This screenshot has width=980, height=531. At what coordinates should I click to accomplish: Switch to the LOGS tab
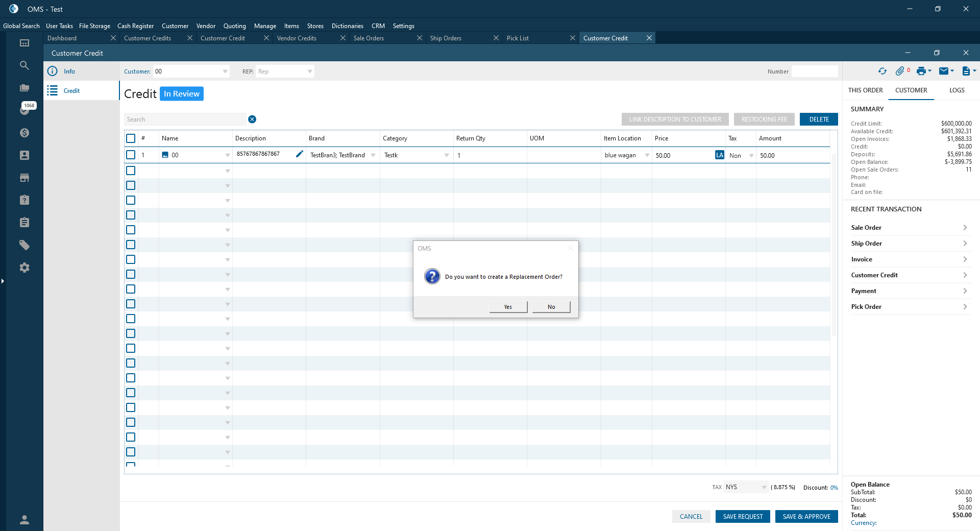957,90
